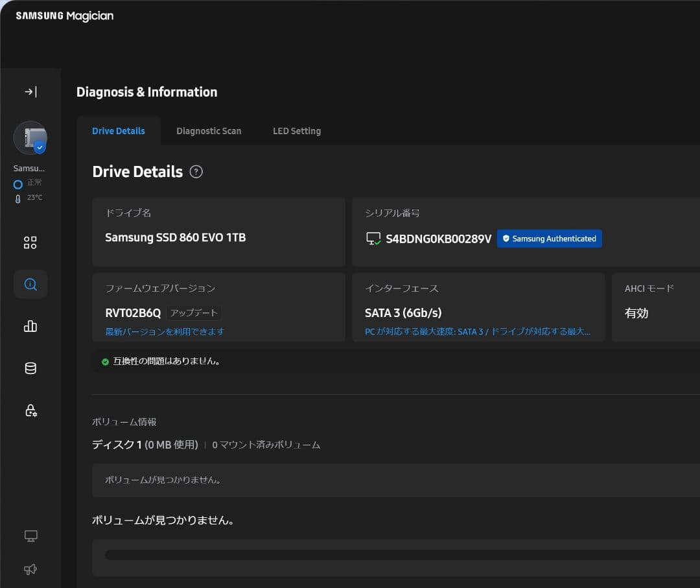The image size is (700, 588).
Task: Click the help icon beside Drive Details
Action: pyautogui.click(x=196, y=172)
